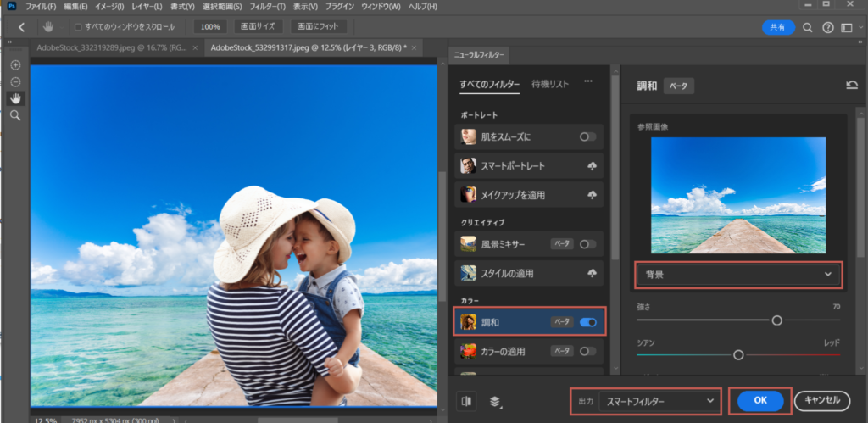Enable the 肌をスムーズに toggle
This screenshot has height=423, width=868.
[587, 137]
